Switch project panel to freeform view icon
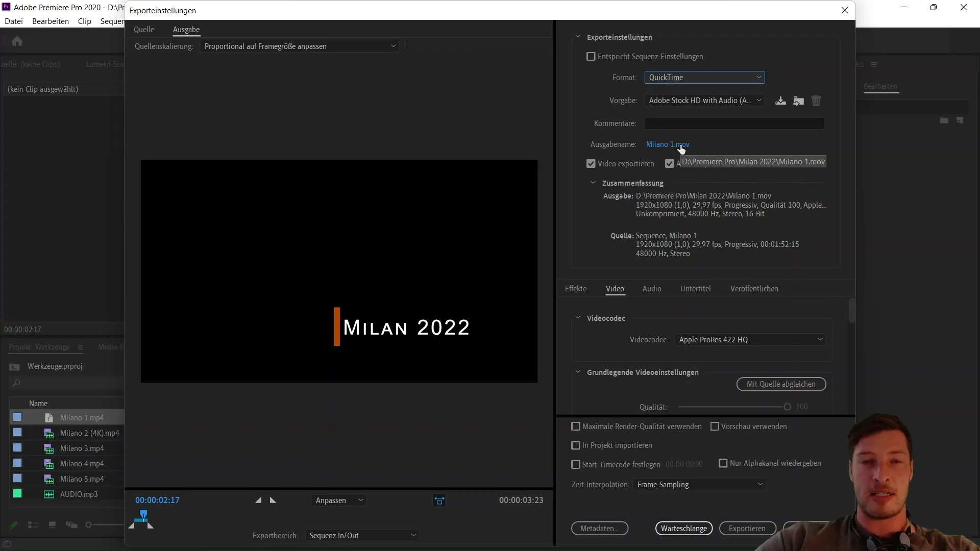The width and height of the screenshot is (980, 551). click(71, 524)
